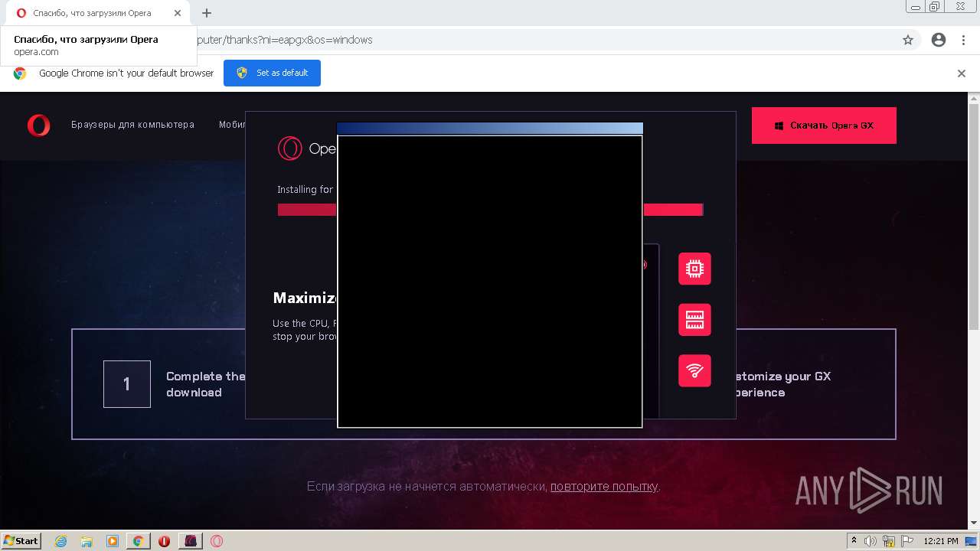Show hidden system tray icons

854,541
